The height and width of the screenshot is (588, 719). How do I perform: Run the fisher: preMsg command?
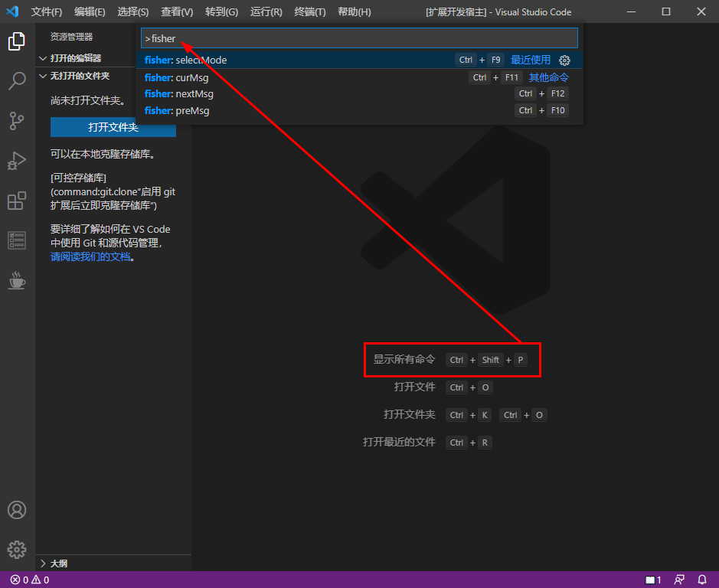point(360,110)
